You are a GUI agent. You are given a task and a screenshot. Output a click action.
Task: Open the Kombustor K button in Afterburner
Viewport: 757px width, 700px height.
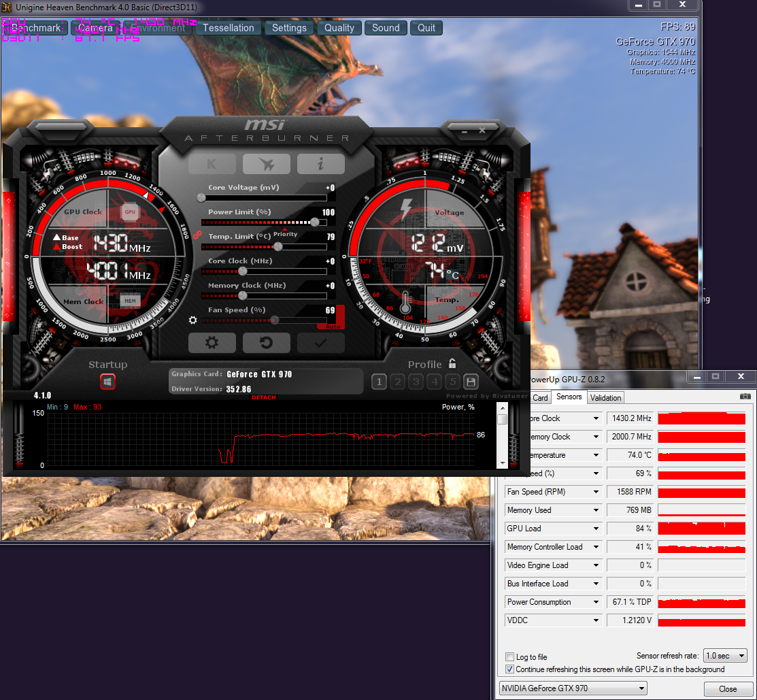(212, 164)
